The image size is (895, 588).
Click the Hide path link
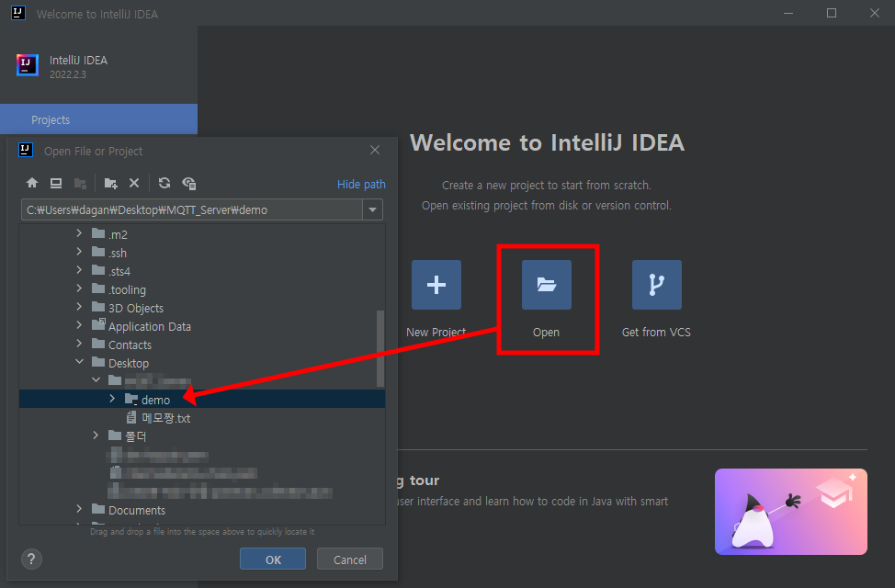tap(361, 184)
